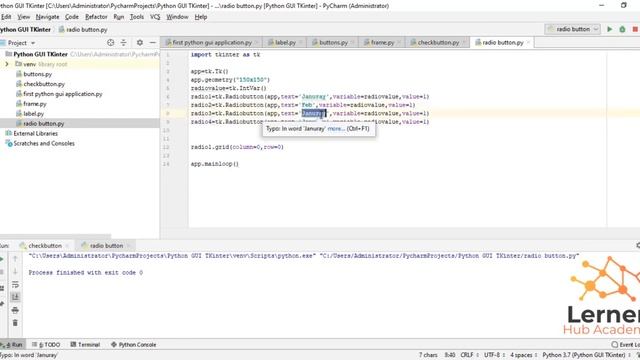Viewport: 640px width, 360px height.
Task: Clear console output with trash icon
Action: tap(15, 323)
